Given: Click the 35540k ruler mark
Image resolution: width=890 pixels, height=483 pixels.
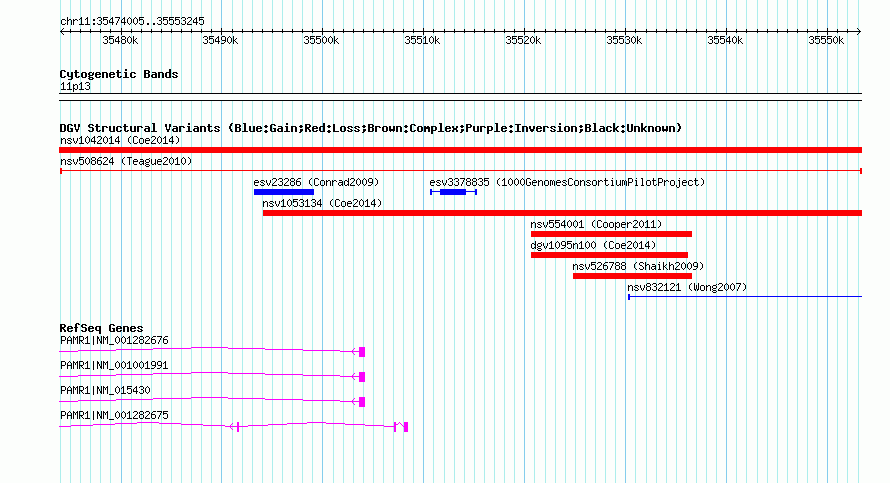Looking at the screenshot, I should coord(725,40).
